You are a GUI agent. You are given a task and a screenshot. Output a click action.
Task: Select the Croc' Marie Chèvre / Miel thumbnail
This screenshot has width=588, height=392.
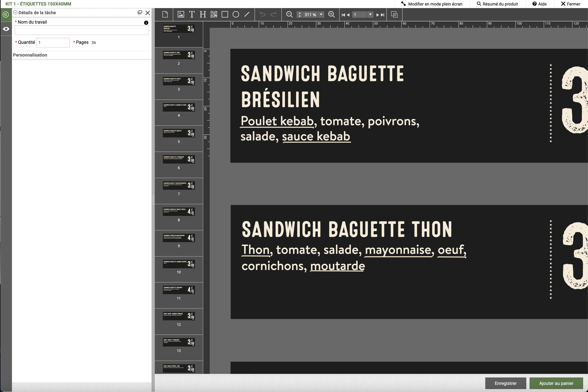click(179, 369)
